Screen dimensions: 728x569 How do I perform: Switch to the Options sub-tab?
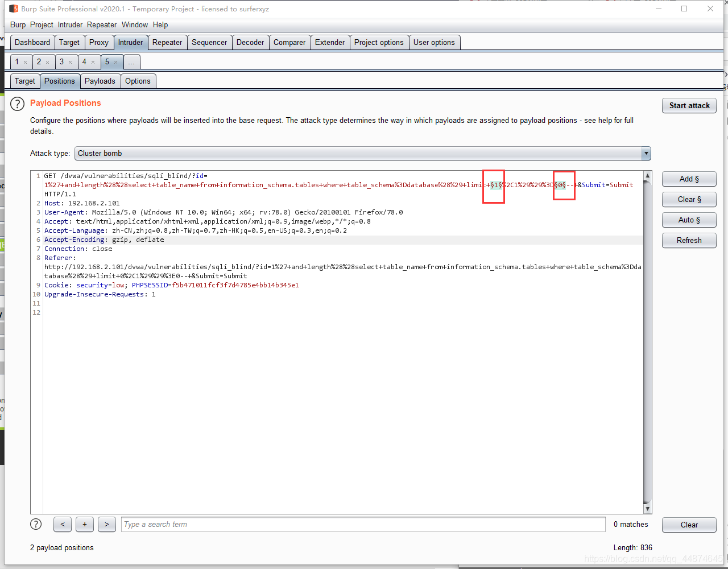click(138, 81)
